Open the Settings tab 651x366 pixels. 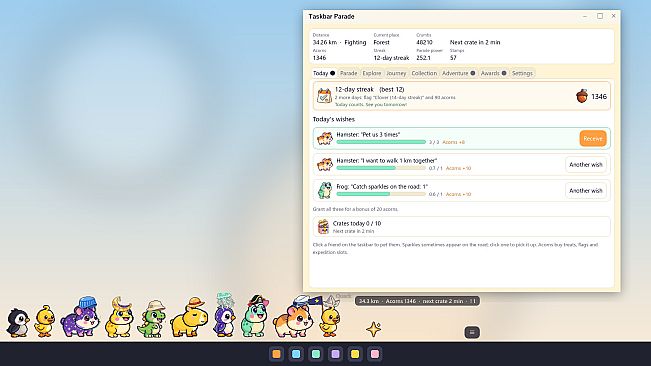click(522, 73)
